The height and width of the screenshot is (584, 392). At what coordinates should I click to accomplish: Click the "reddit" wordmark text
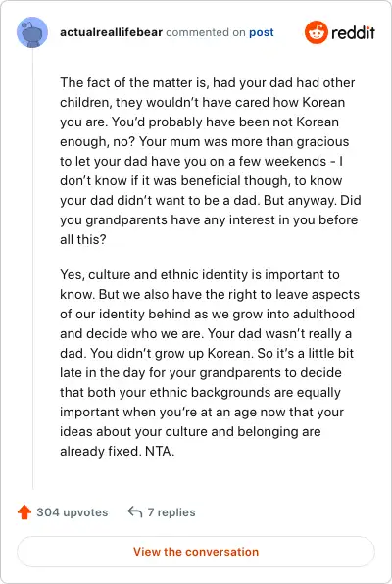353,32
